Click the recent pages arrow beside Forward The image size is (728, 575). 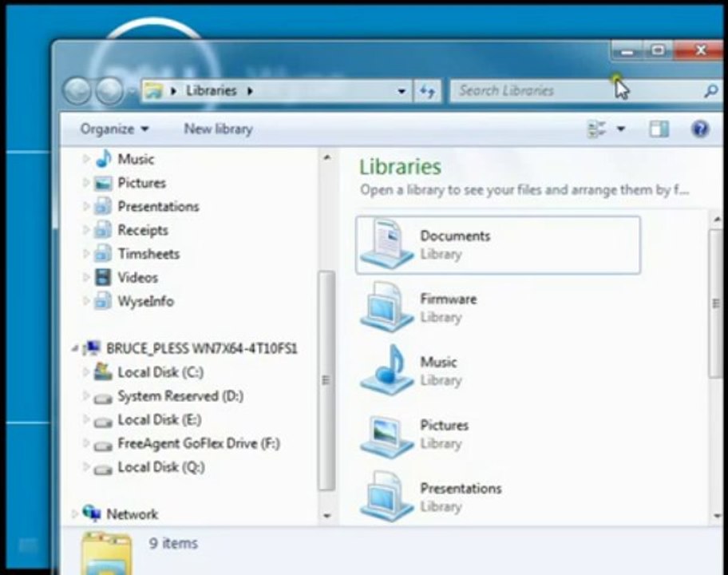133,91
